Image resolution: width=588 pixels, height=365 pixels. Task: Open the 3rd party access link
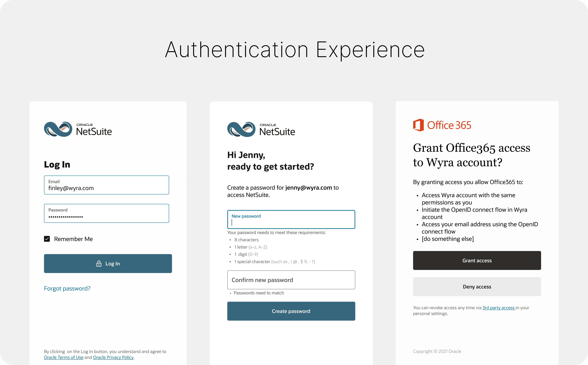(499, 308)
